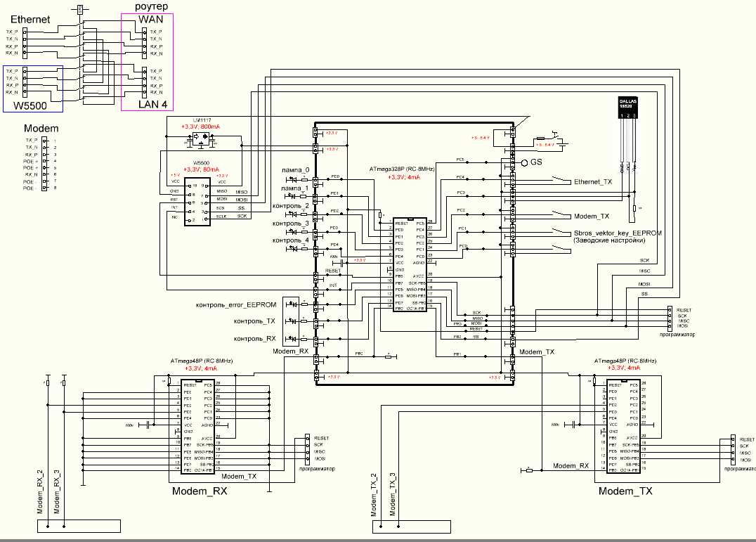Click the Modem_TX_3 vertical bus label
Image resolution: width=756 pixels, height=542 pixels.
pos(393,492)
